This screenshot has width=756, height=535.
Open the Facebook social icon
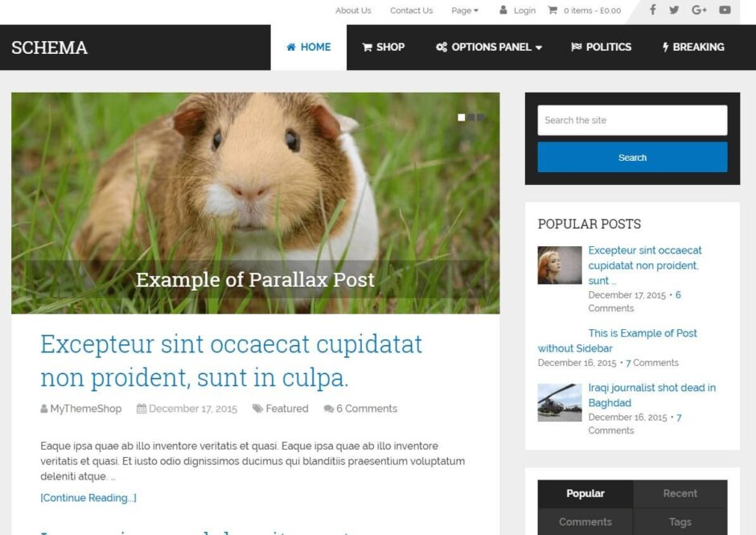click(652, 10)
